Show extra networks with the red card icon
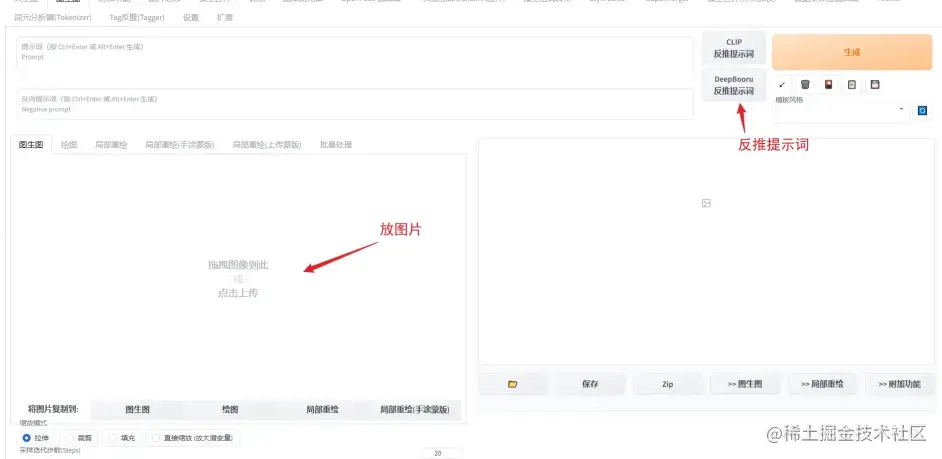Viewport: 942px width, 459px height. (x=828, y=85)
